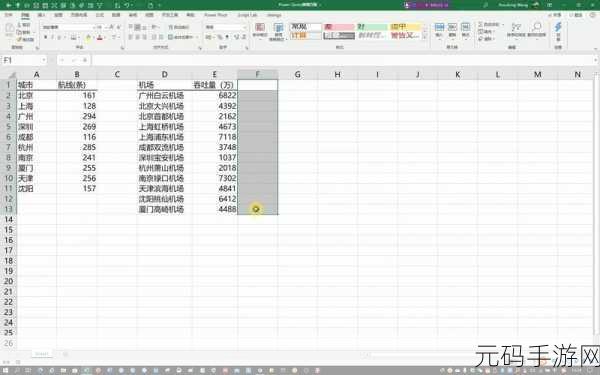The image size is (600, 375).
Task: Apply percent style to the selection
Action: (220, 38)
